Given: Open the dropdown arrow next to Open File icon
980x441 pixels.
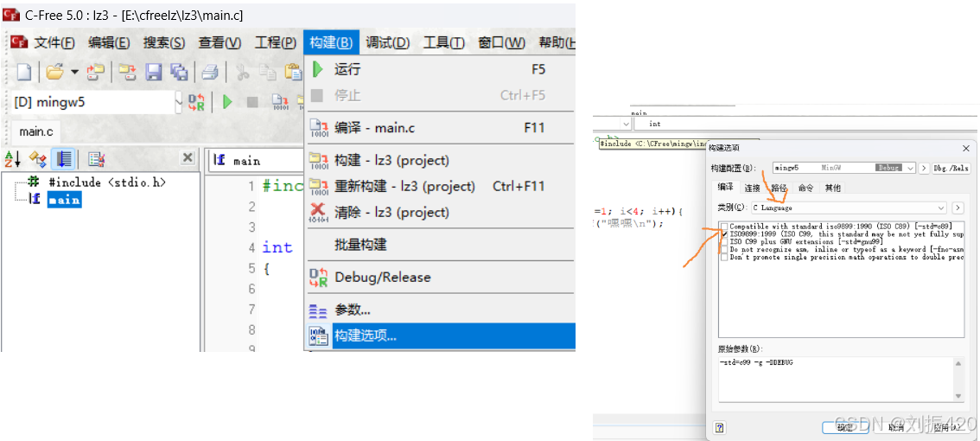Looking at the screenshot, I should 74,73.
